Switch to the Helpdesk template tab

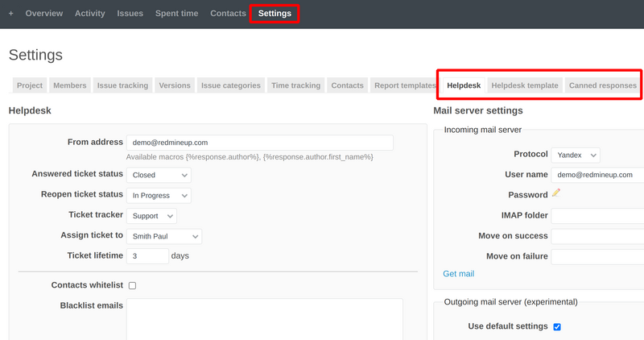(525, 85)
